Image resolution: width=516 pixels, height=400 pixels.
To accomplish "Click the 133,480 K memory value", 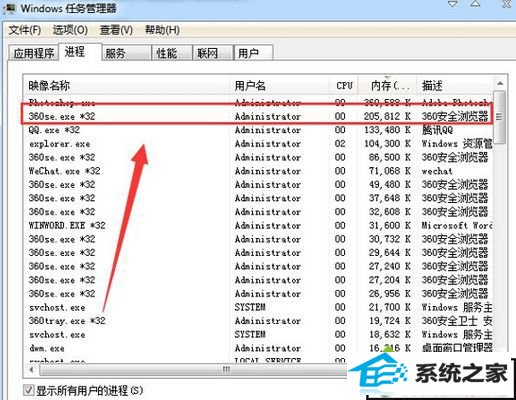I will click(387, 130).
